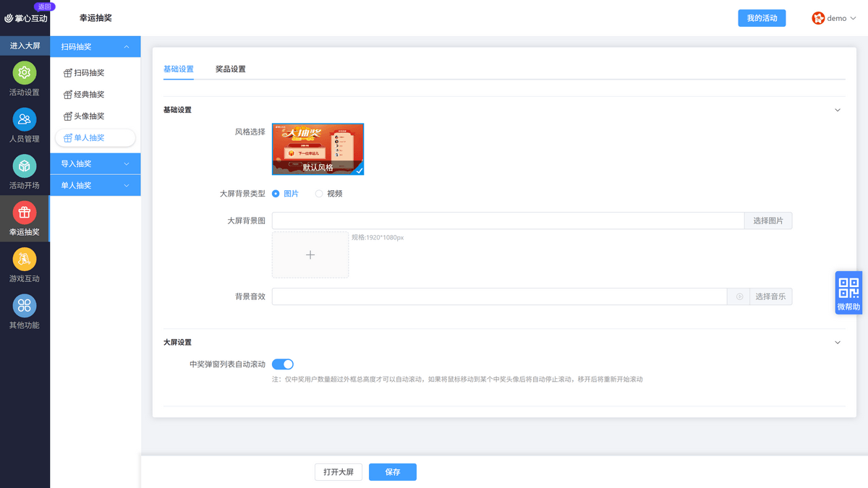
Task: Click the 选择图片 button
Action: [x=768, y=221]
